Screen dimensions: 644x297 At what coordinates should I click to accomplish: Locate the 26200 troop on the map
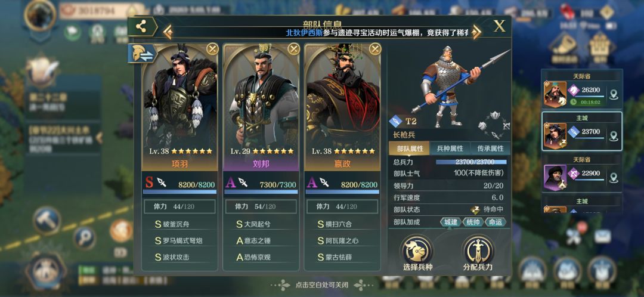tap(614, 95)
